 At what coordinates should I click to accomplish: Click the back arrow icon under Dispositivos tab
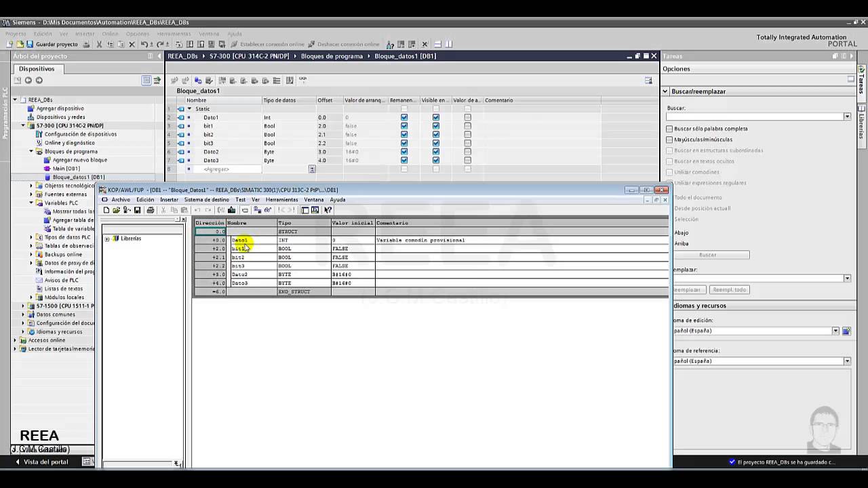pyautogui.click(x=28, y=80)
